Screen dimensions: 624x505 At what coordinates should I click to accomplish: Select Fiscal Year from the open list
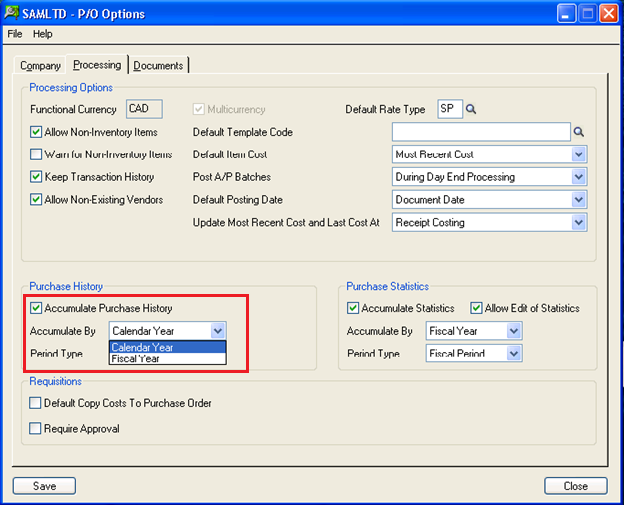point(136,358)
